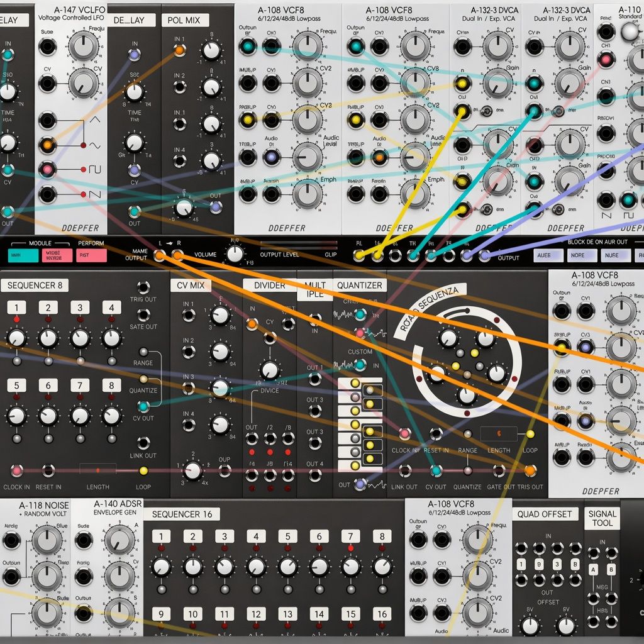Screen dimensions: 644x644
Task: Click the B button on SIGNAL TOOL
Action: point(611,570)
